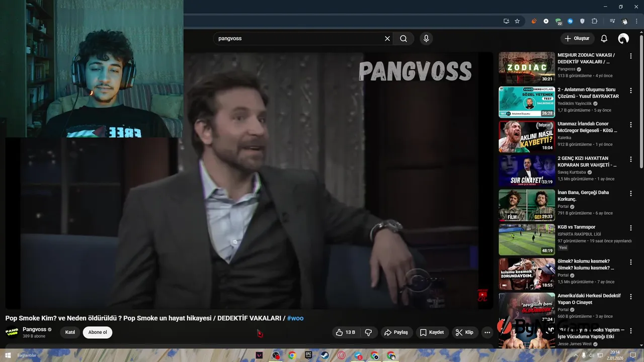Open Windows notification center

pyautogui.click(x=633, y=355)
